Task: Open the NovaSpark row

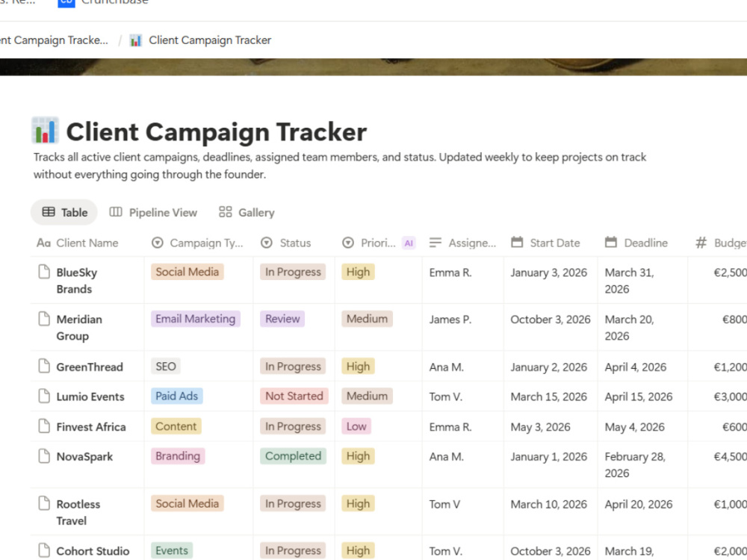Action: [x=84, y=457]
